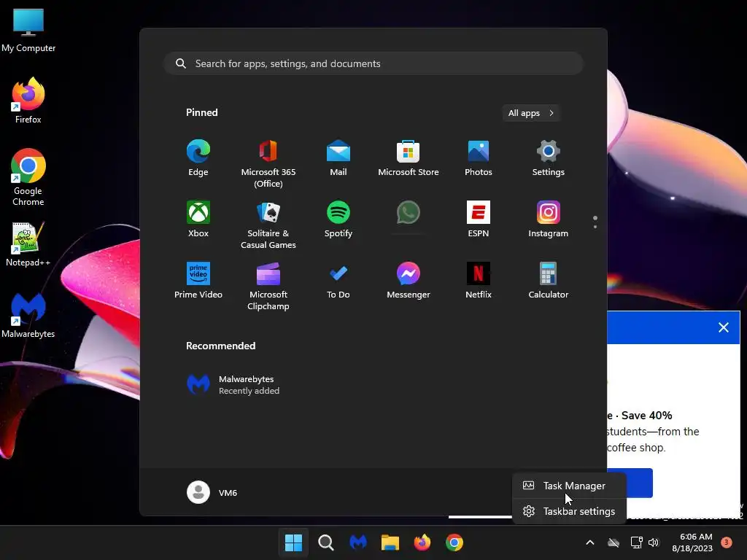Expand All apps list
This screenshot has width=747, height=560.
[x=531, y=113]
